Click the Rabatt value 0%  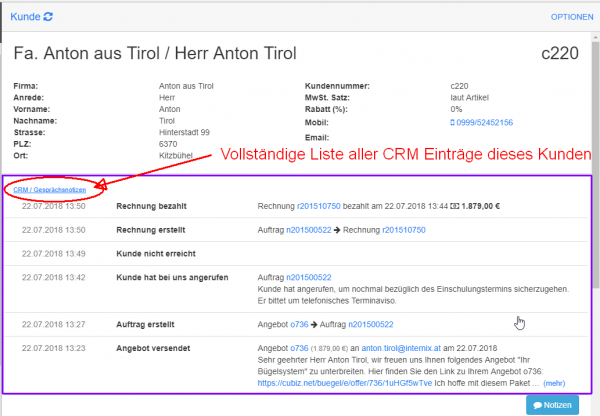coord(456,109)
